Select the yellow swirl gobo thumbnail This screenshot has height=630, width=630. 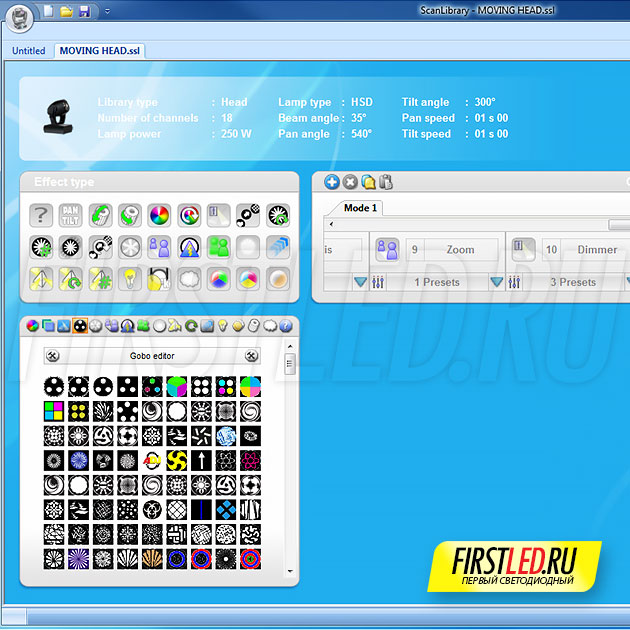tap(177, 461)
